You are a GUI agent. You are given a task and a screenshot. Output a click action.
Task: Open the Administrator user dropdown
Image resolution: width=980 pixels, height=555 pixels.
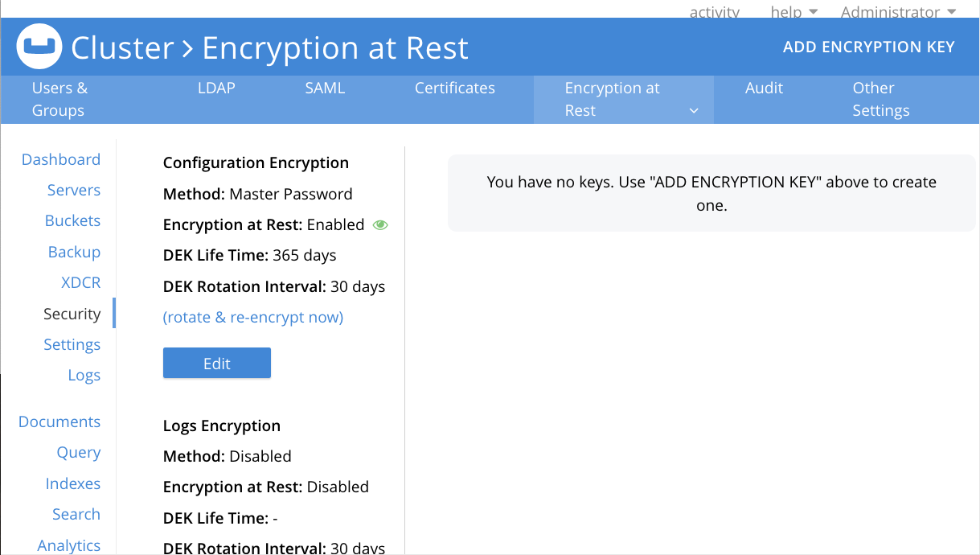[898, 12]
